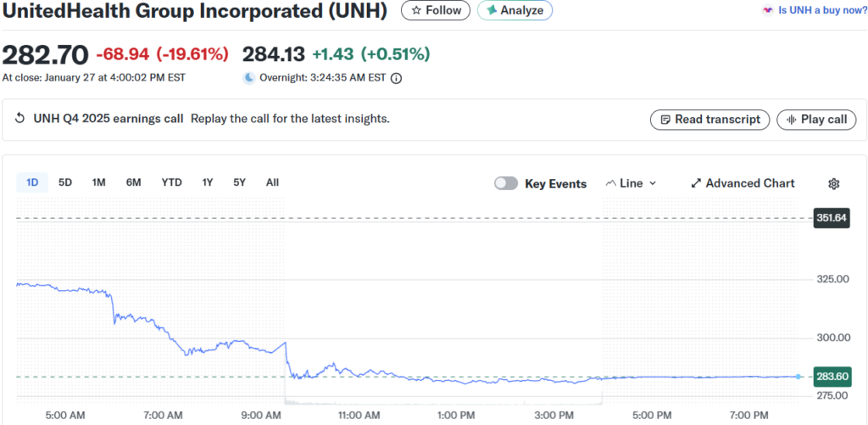Open Read transcript for earnings call
The height and width of the screenshot is (425, 868).
709,120
